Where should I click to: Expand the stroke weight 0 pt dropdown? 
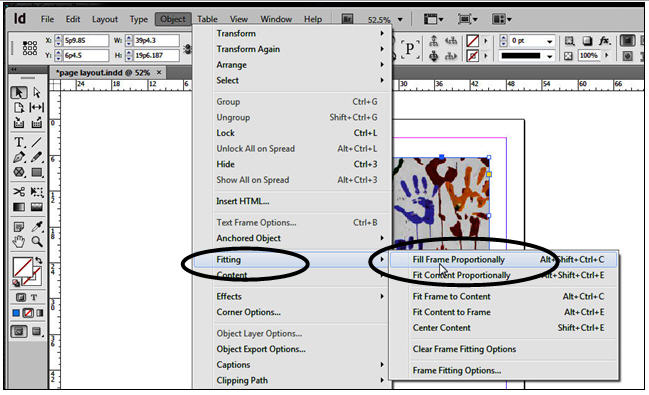point(550,41)
